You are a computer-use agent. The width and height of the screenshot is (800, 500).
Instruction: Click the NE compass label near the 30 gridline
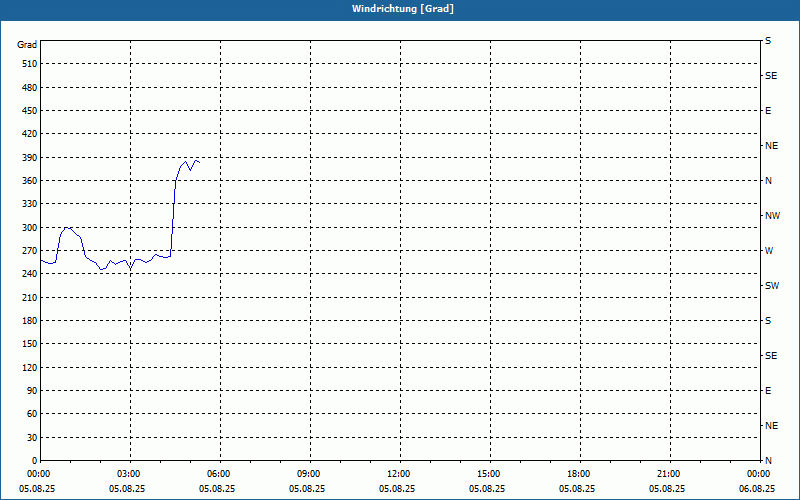[x=771, y=426]
